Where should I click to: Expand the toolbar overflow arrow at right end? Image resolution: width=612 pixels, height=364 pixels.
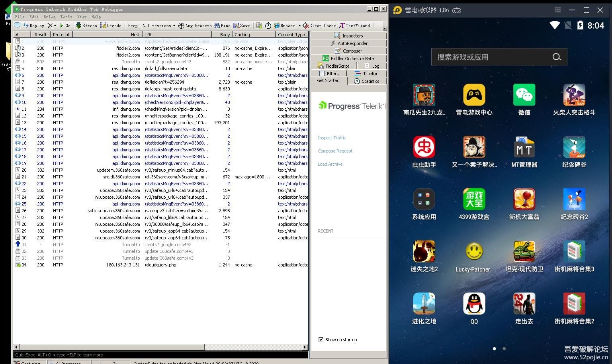(x=385, y=28)
